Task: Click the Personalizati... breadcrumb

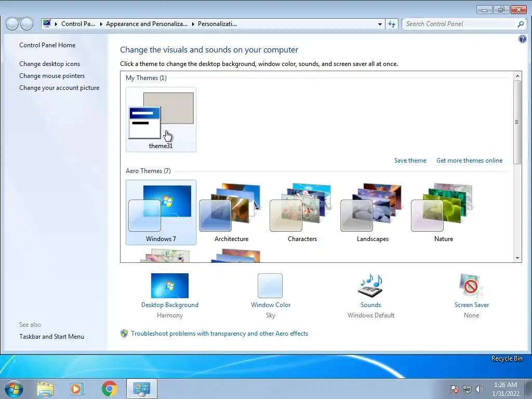Action: coord(217,24)
